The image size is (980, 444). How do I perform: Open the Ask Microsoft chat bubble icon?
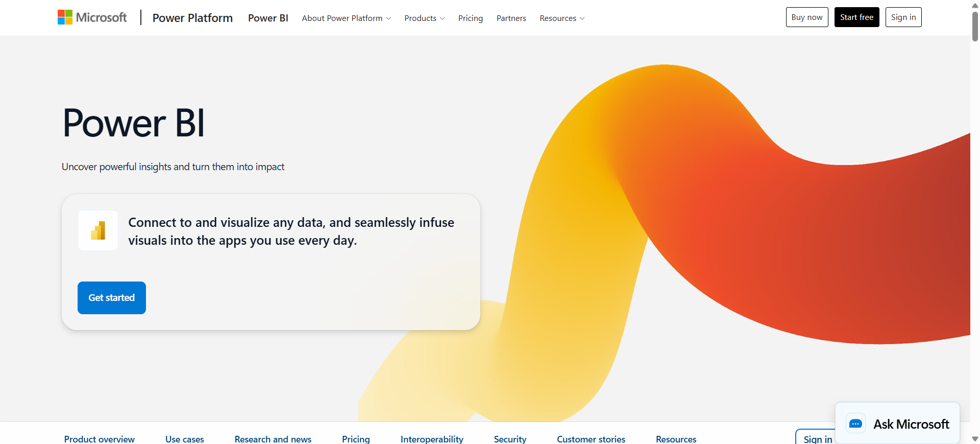(855, 424)
